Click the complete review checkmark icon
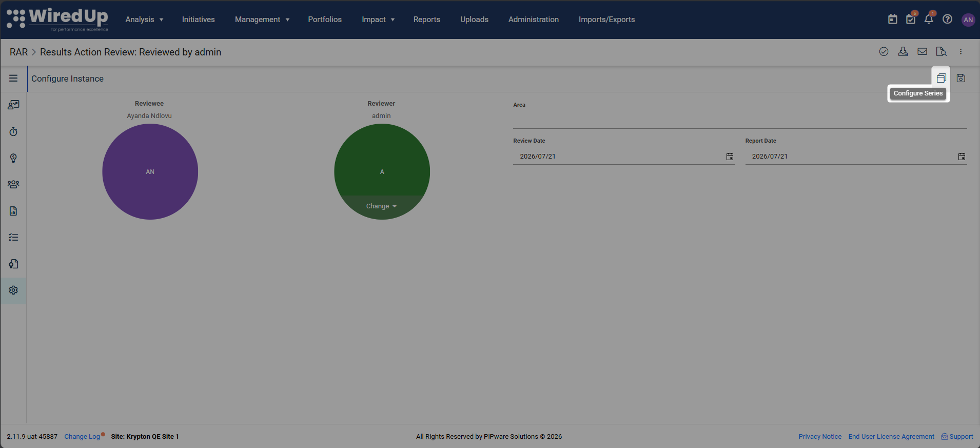This screenshot has width=980, height=448. pos(884,51)
